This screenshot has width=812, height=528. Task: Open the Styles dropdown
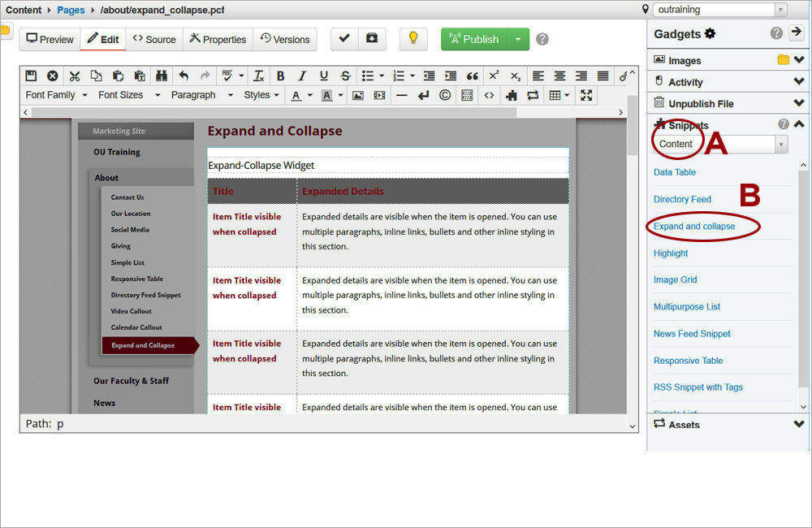(261, 95)
